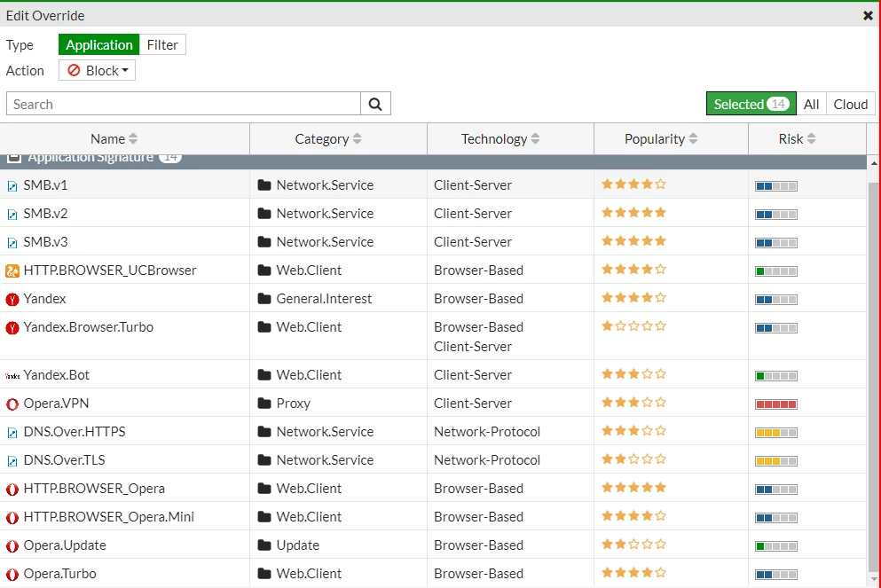The height and width of the screenshot is (588, 881).
Task: Click SMB.v2 popularity stars
Action: pyautogui.click(x=633, y=212)
